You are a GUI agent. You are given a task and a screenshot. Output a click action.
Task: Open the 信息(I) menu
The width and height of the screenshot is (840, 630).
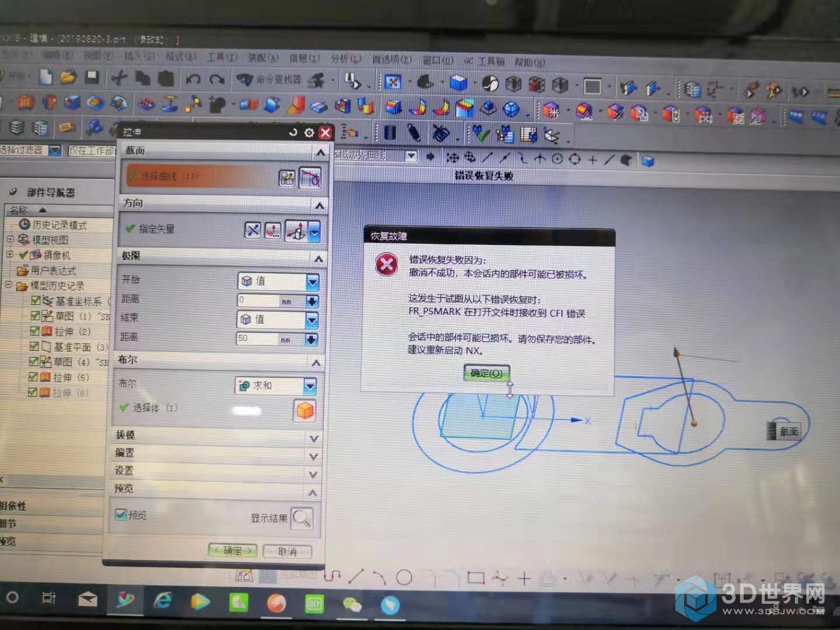tap(304, 58)
